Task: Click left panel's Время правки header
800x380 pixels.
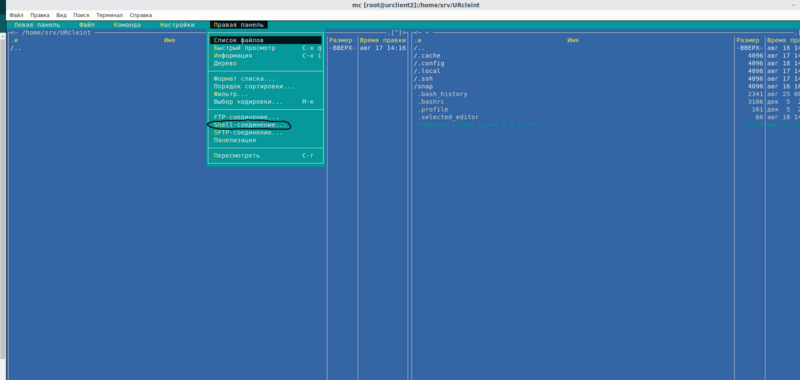Action: point(383,40)
